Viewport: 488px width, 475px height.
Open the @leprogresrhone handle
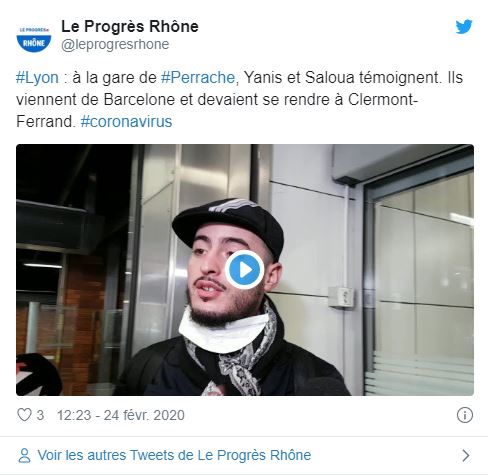[115, 44]
